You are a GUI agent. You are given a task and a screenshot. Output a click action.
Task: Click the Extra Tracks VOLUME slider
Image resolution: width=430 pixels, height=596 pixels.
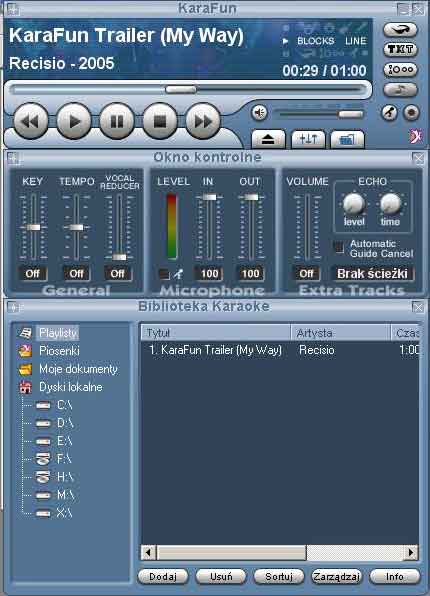307,227
